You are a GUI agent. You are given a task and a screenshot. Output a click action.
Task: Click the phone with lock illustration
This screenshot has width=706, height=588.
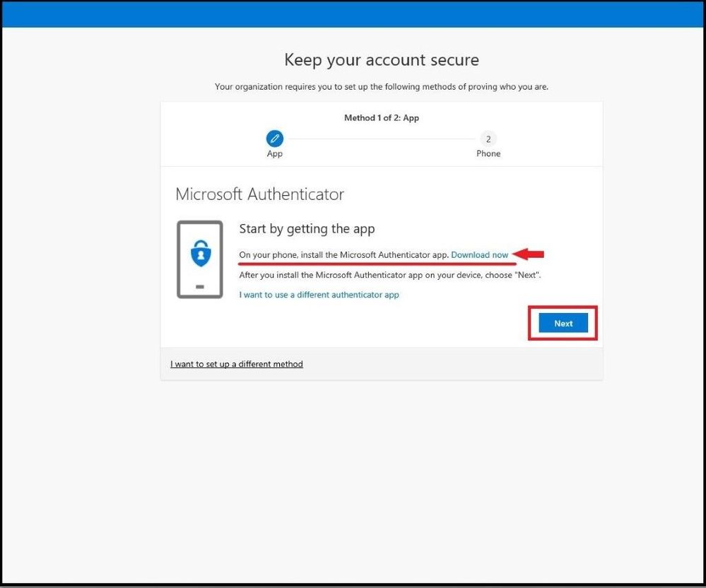click(200, 259)
